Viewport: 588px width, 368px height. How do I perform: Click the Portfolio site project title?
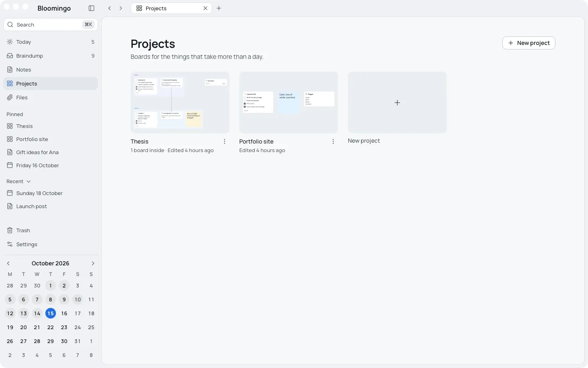256,141
